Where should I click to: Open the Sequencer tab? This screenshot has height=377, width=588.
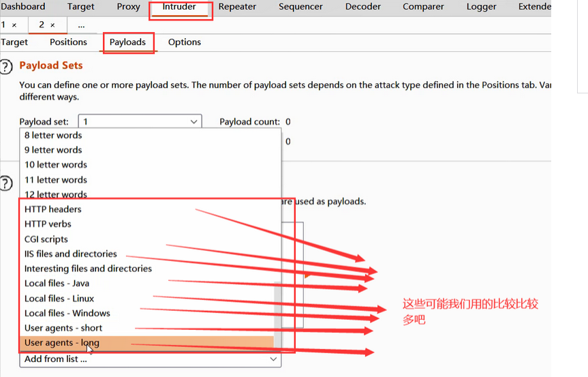click(300, 6)
